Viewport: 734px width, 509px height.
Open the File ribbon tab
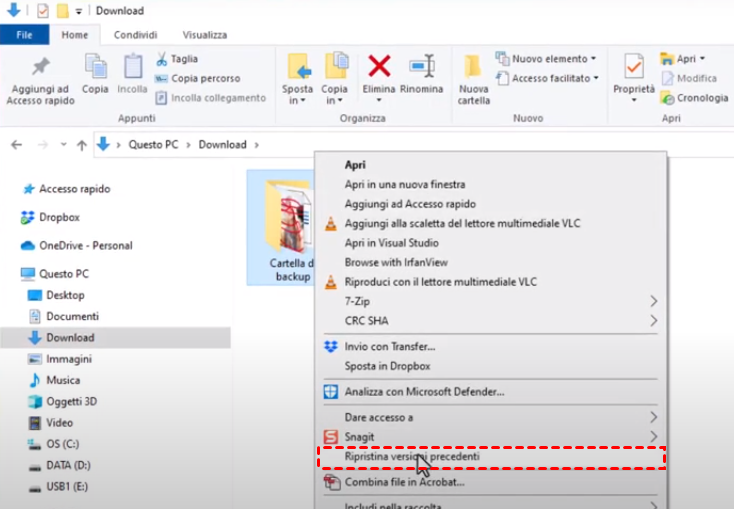pos(24,35)
